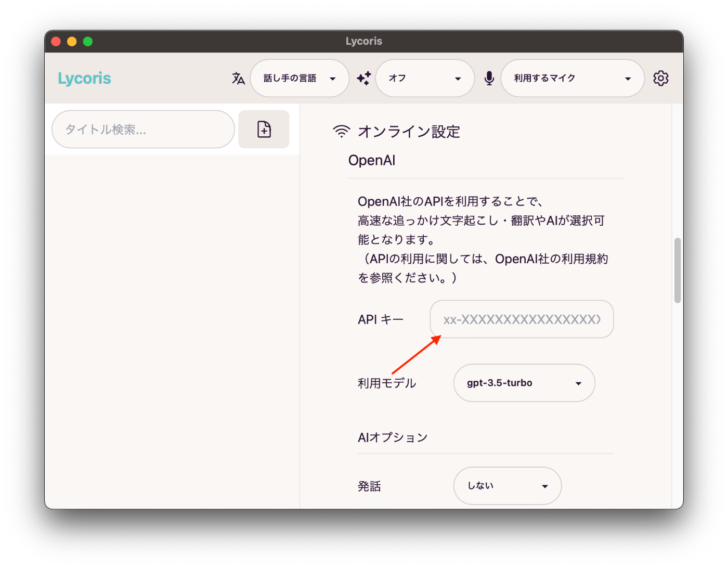
Task: Click the 発話 label
Action: (x=369, y=486)
